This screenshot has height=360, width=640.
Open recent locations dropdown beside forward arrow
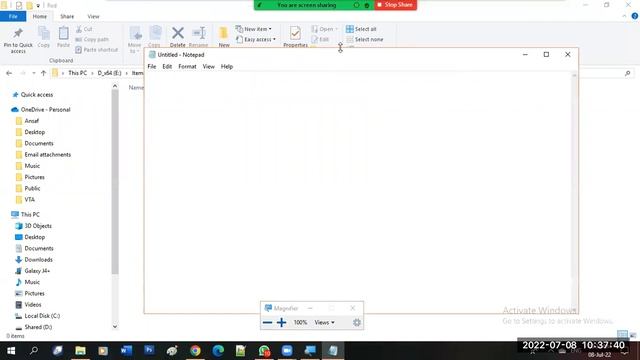tap(33, 73)
